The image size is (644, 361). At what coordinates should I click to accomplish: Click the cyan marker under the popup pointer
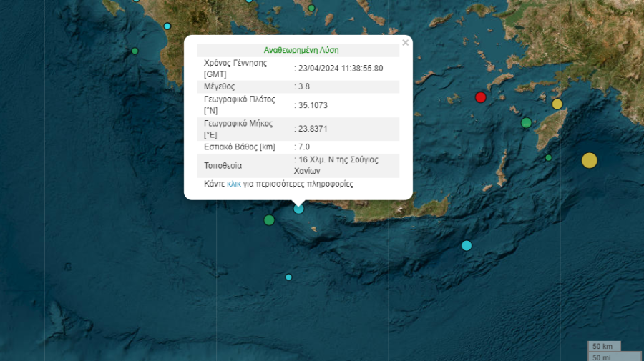pyautogui.click(x=298, y=209)
